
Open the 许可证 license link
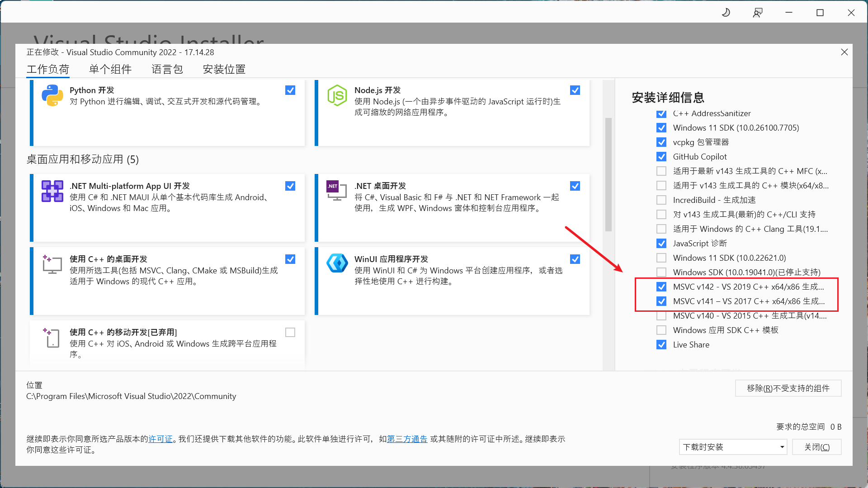[160, 439]
